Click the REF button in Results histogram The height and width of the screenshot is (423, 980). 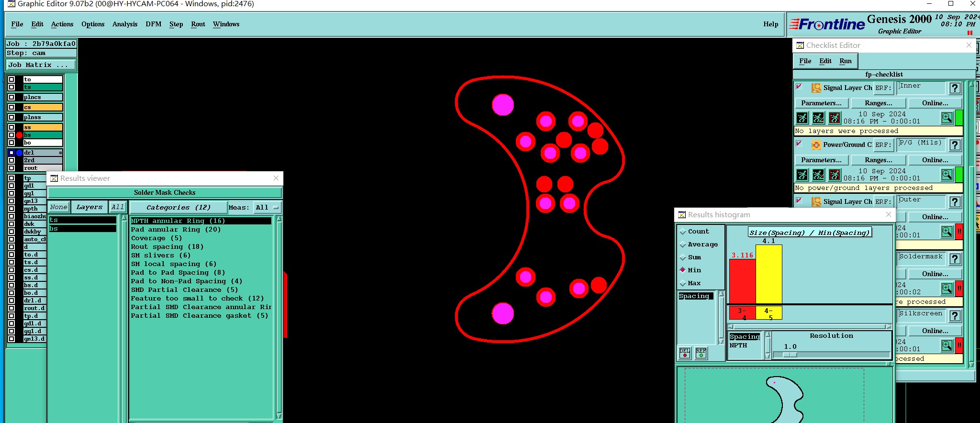tap(701, 353)
